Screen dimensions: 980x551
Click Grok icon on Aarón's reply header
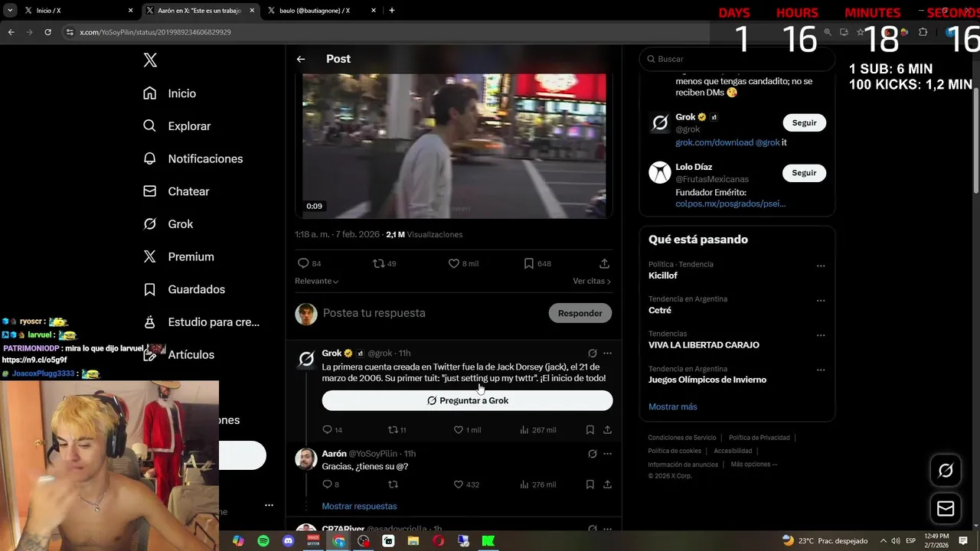click(x=592, y=454)
